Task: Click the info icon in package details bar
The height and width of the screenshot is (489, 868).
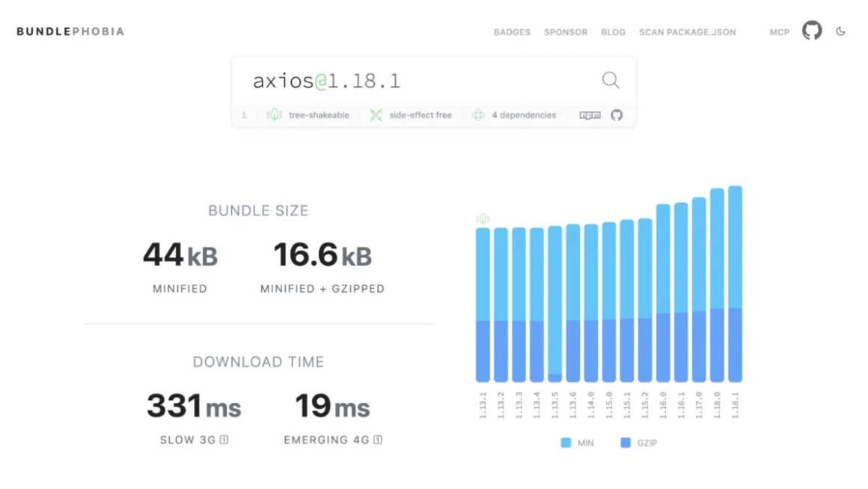Action: point(244,115)
